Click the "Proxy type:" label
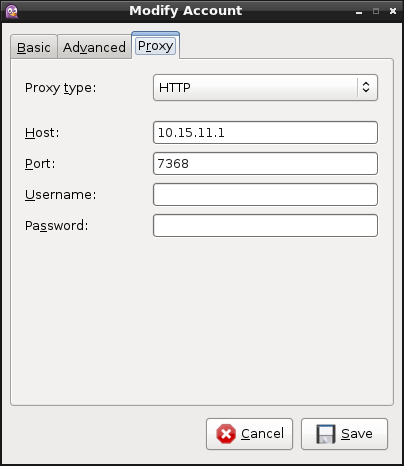Image resolution: width=404 pixels, height=466 pixels. pyautogui.click(x=60, y=88)
